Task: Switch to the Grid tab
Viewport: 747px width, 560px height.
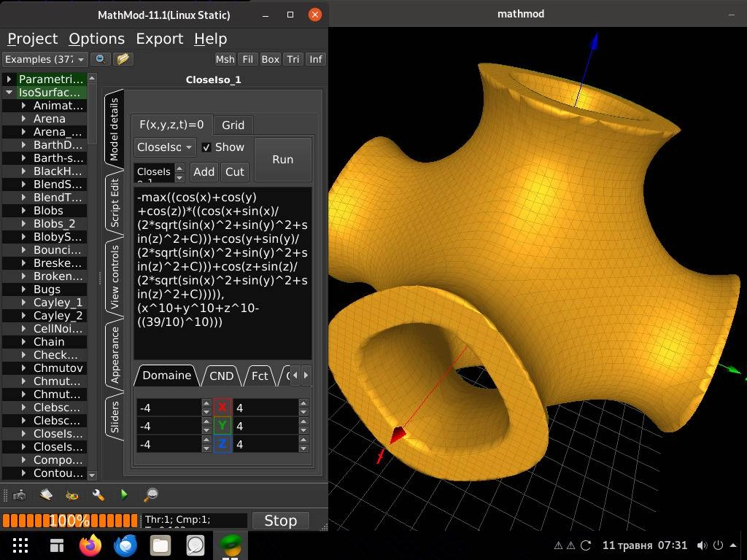Action: [233, 125]
